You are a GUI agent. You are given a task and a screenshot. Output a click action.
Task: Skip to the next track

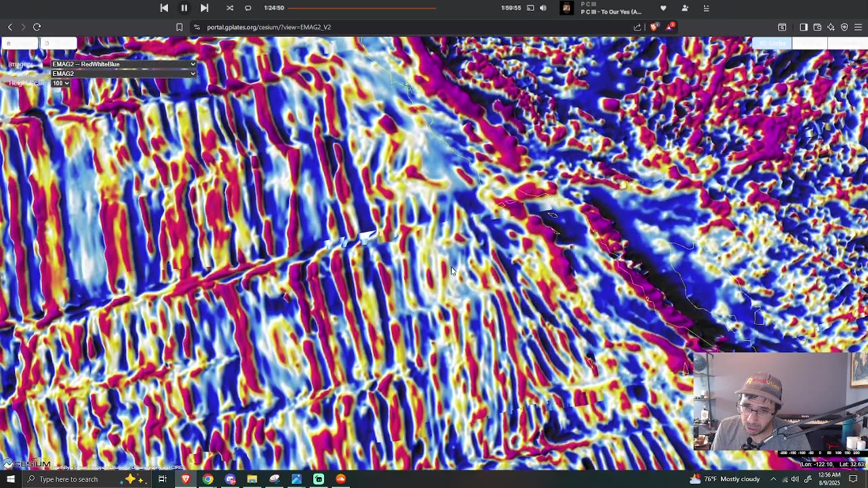[x=204, y=8]
